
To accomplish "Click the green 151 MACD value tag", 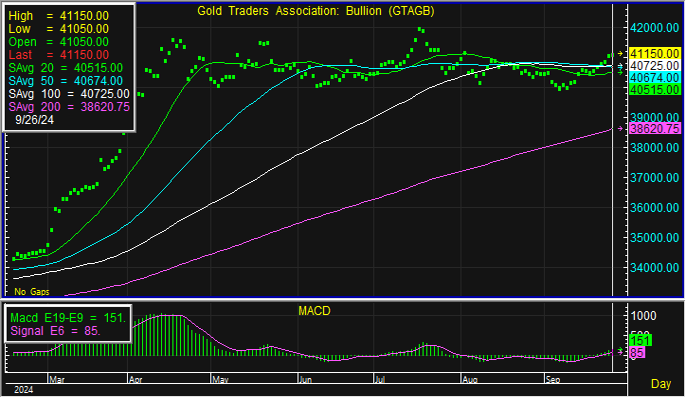I will click(x=640, y=340).
